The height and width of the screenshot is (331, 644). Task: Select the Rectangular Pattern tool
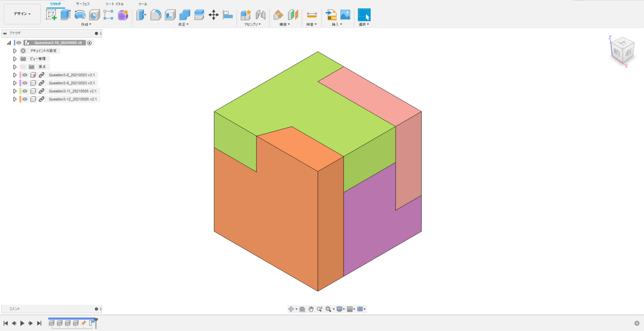click(108, 15)
